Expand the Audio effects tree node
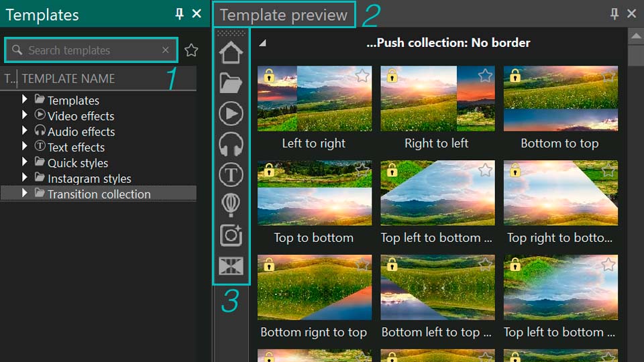Viewport: 644px width, 362px height. (24, 130)
